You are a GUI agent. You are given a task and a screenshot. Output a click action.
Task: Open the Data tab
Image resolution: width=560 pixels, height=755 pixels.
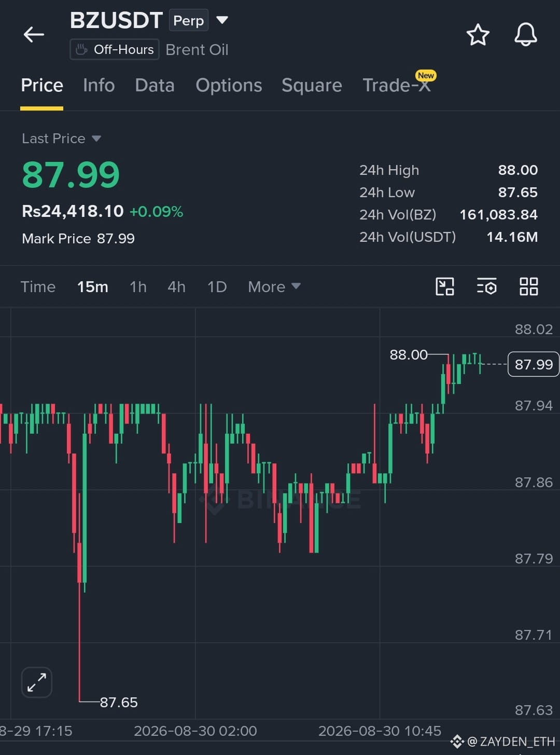point(155,85)
